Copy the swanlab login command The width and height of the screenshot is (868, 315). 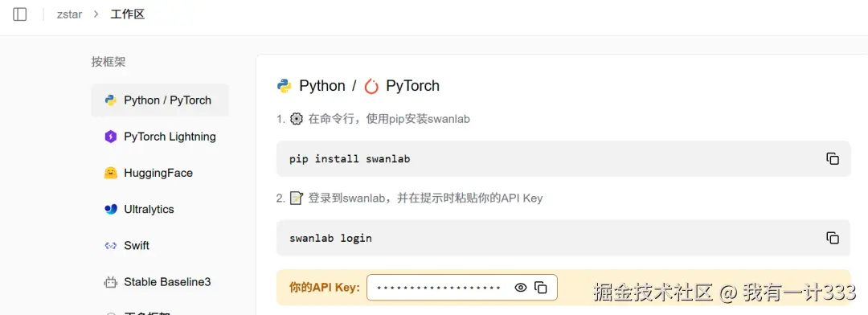pos(833,238)
